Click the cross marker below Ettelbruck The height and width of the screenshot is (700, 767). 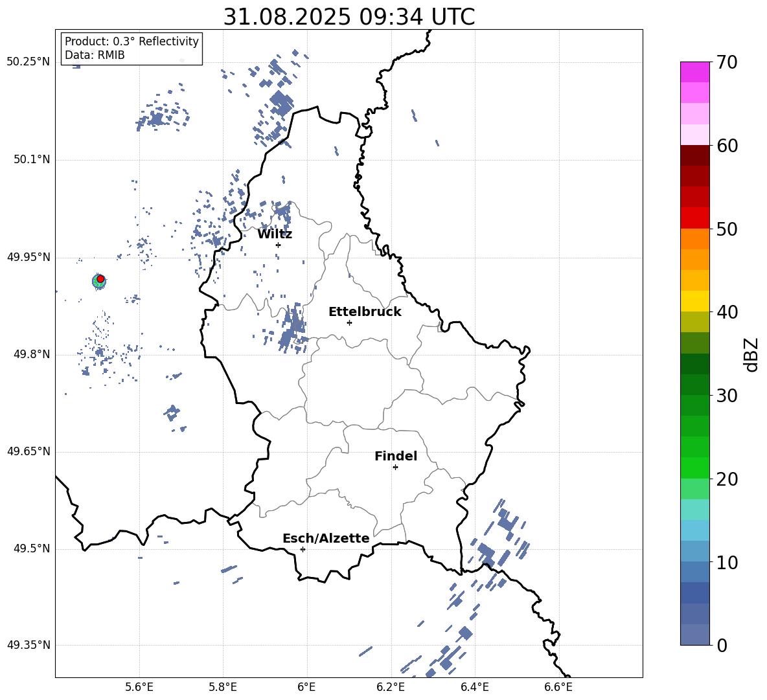(x=349, y=322)
